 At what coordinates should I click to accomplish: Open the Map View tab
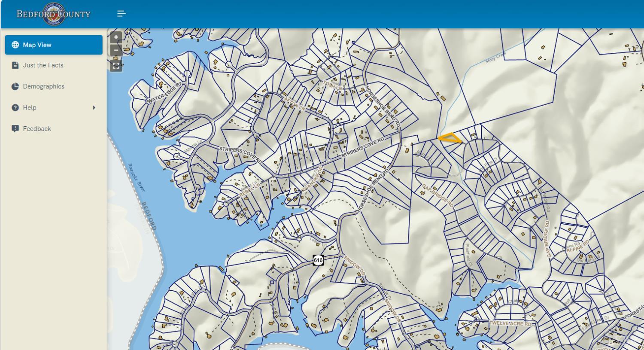coord(54,45)
